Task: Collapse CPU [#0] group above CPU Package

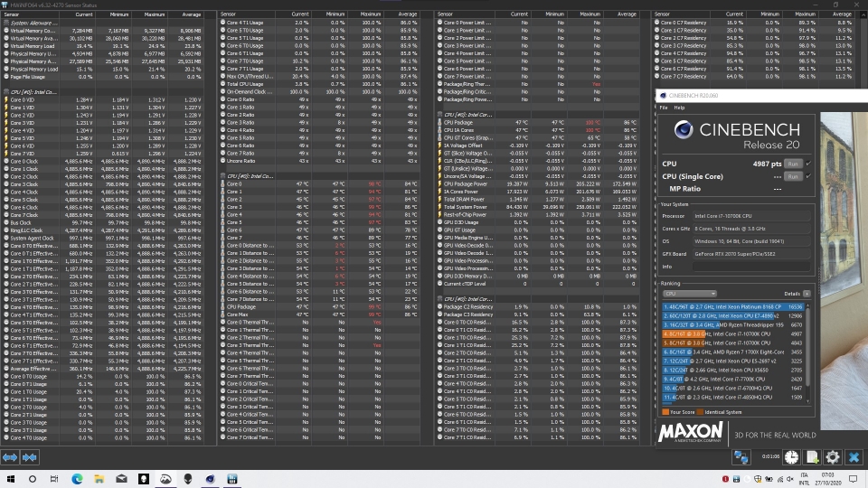Action: [440, 115]
